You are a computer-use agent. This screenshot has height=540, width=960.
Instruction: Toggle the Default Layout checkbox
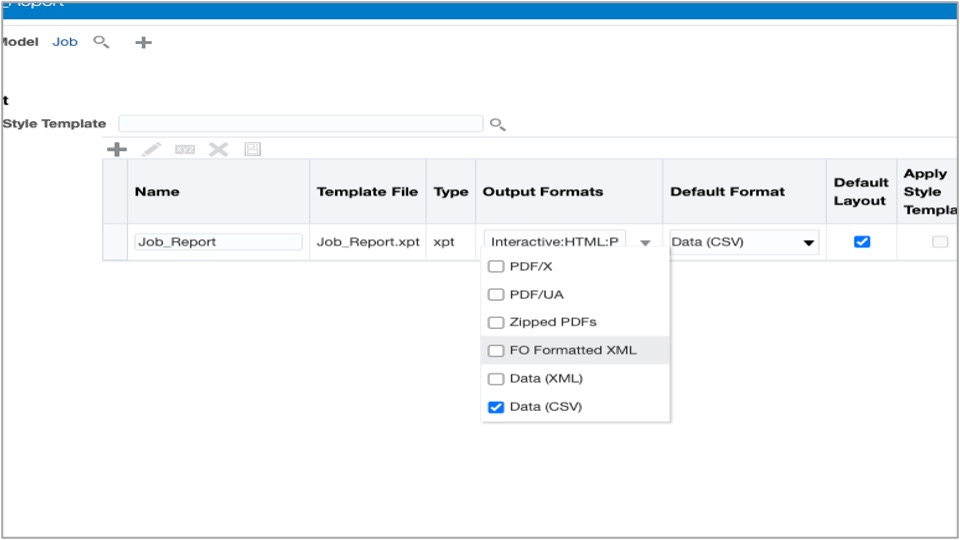coord(861,242)
